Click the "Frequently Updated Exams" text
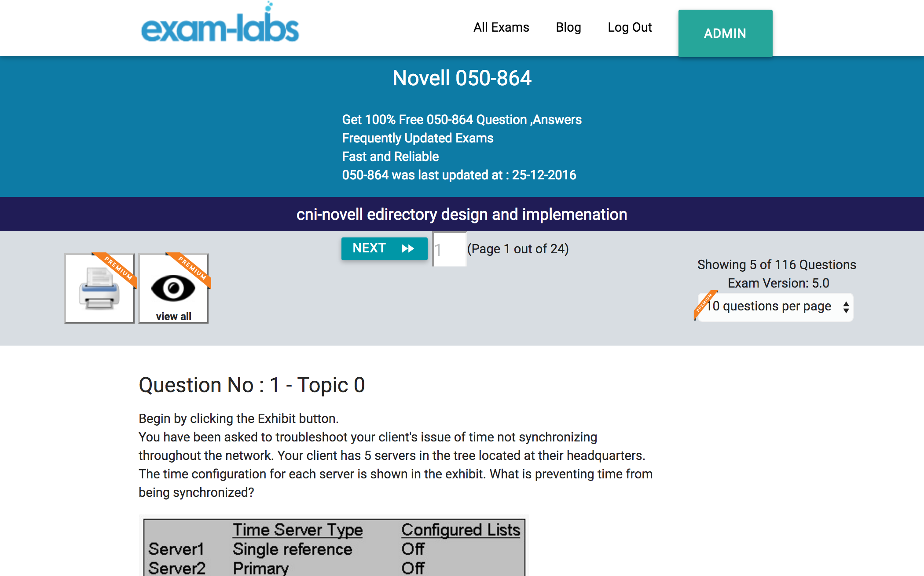924x576 pixels. tap(418, 138)
